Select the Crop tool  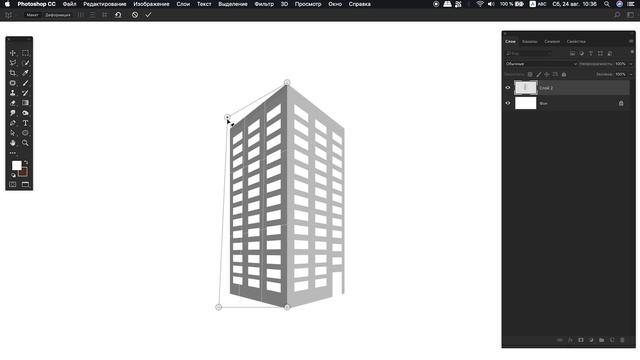point(13,73)
